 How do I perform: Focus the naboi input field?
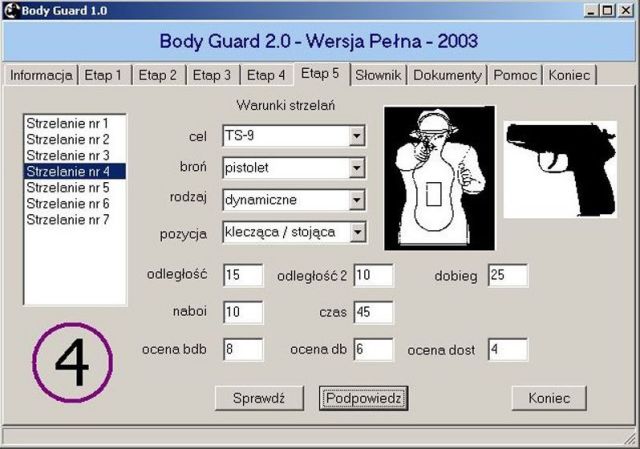243,312
